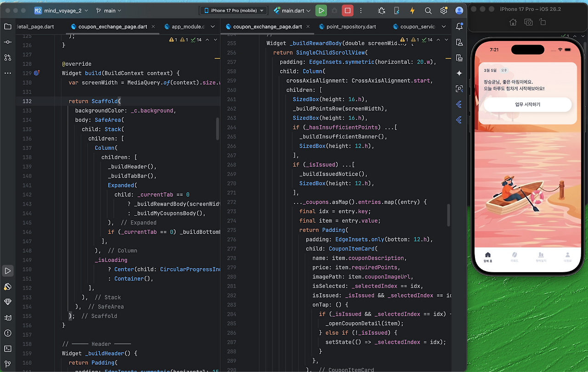Open the Run tool window

pos(8,271)
